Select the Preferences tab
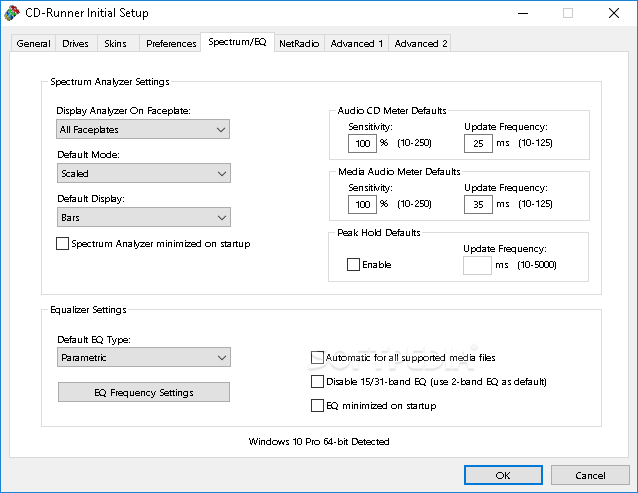 point(171,44)
